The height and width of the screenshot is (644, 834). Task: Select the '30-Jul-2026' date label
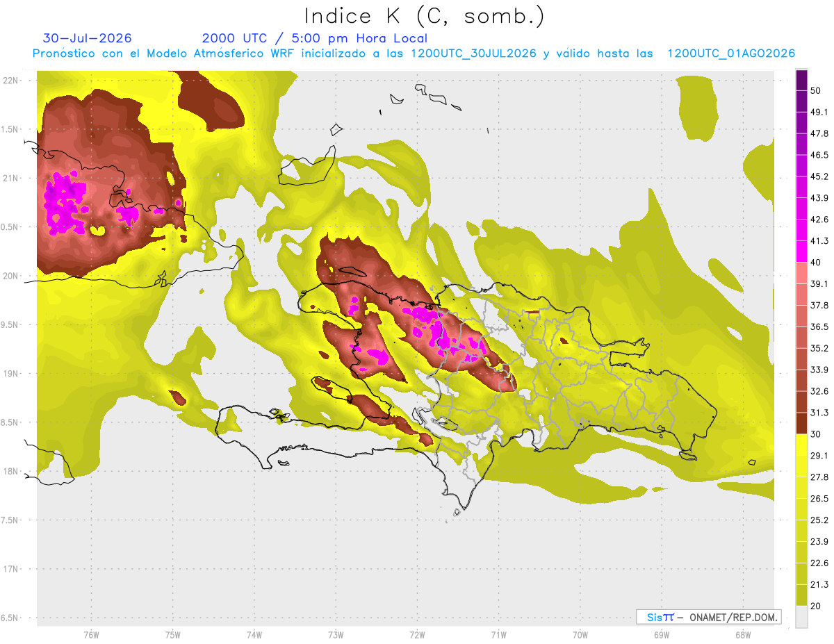coord(88,38)
